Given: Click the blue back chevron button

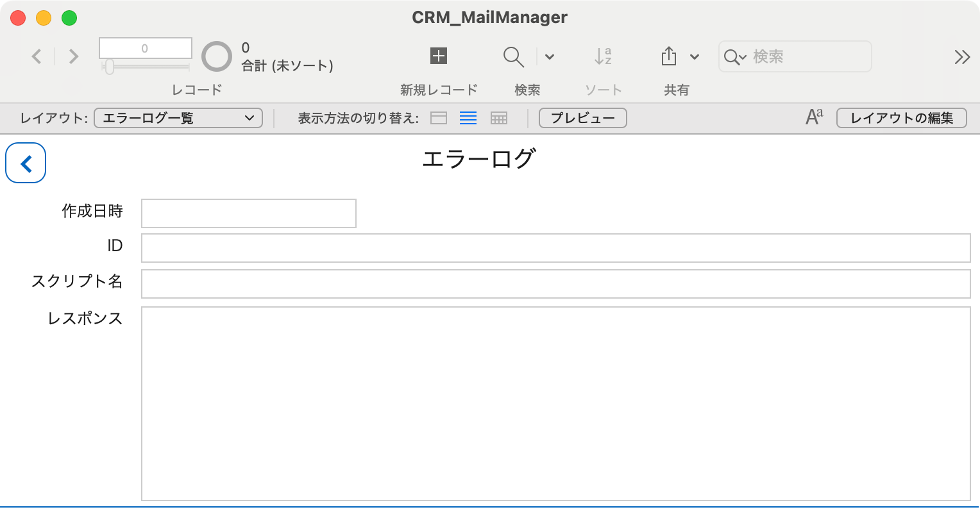Looking at the screenshot, I should tap(26, 163).
